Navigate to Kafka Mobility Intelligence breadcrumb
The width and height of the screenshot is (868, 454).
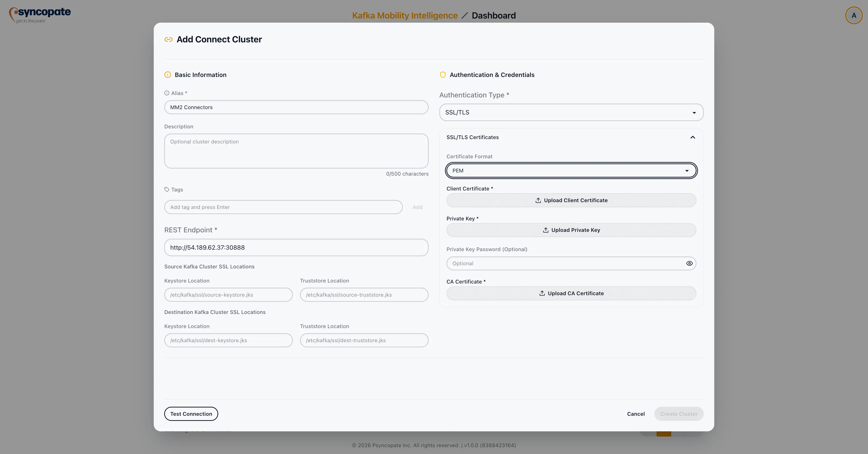pos(404,15)
